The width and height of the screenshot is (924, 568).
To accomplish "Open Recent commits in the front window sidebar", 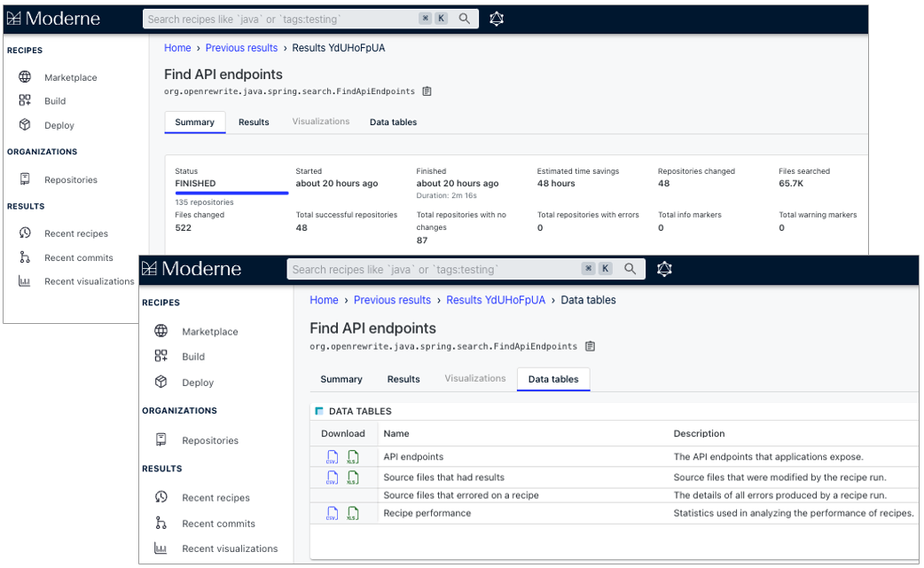I will tap(219, 523).
